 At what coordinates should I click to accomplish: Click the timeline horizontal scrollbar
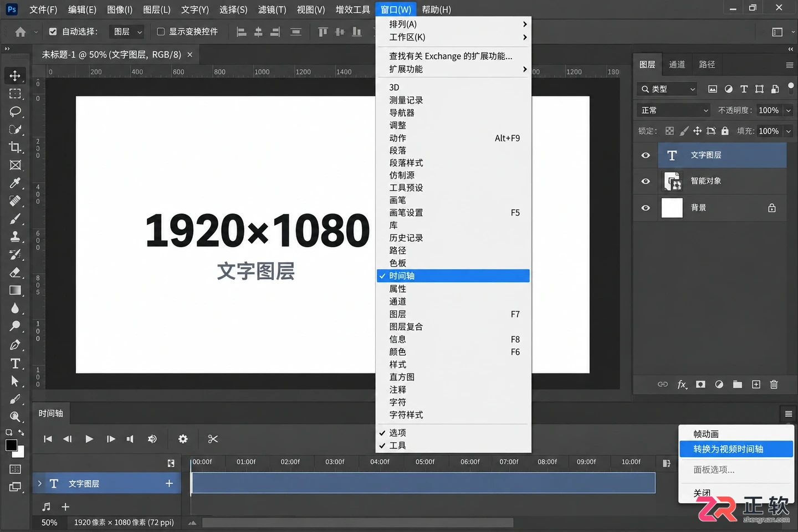point(357,523)
